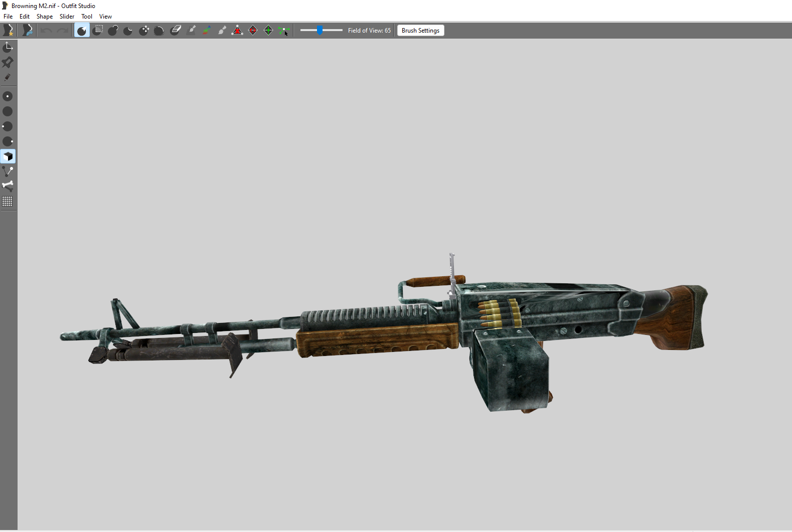Select the rainbow Color paint brush
The image size is (792, 532).
(207, 31)
